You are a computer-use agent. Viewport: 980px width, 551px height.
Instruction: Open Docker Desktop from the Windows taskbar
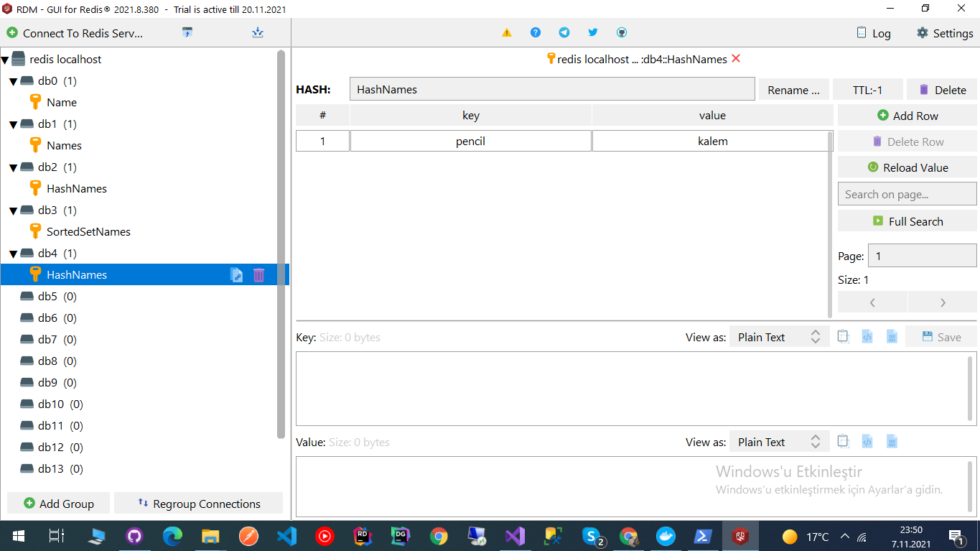666,537
